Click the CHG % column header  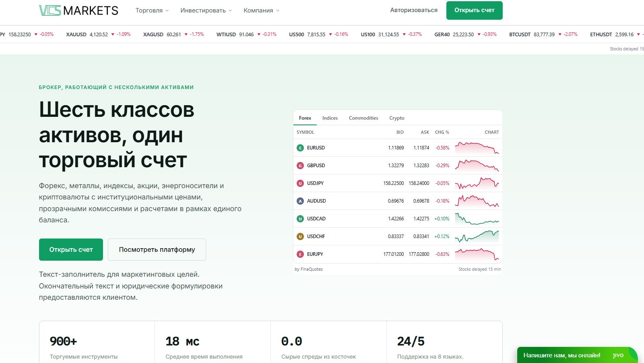click(x=442, y=132)
